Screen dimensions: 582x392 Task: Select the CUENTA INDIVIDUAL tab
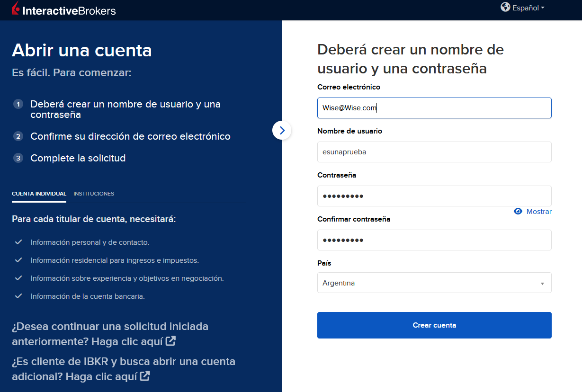39,194
